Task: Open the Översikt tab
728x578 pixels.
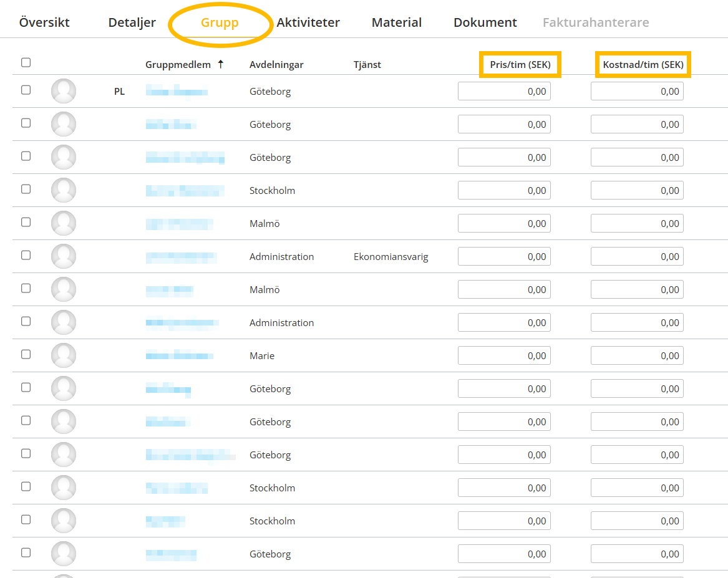Action: tap(44, 23)
